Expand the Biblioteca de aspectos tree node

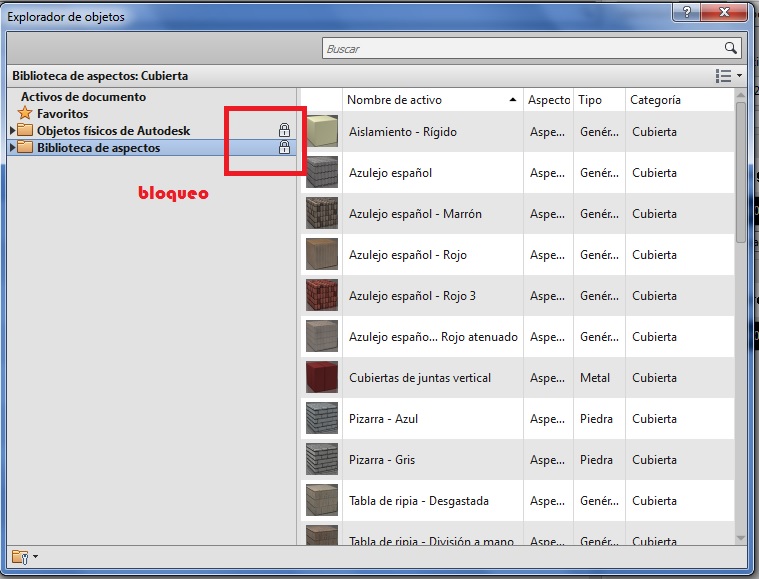13,148
